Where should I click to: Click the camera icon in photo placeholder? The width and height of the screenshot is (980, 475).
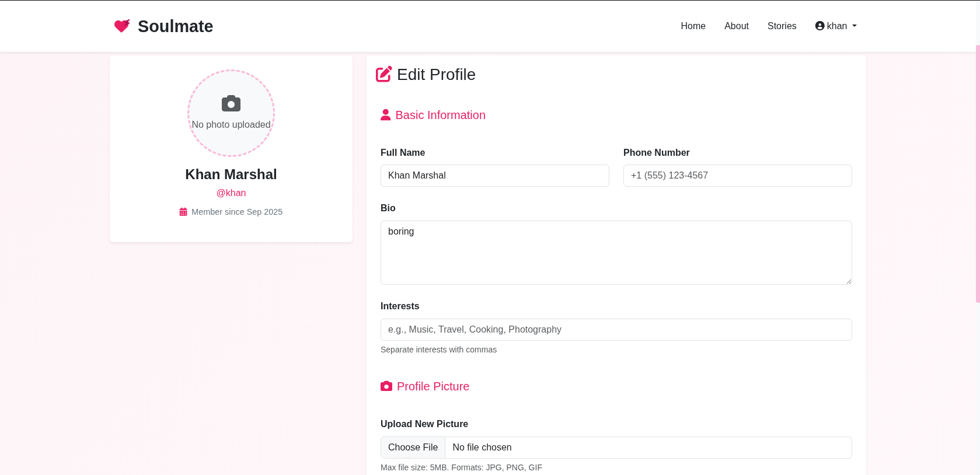[231, 103]
